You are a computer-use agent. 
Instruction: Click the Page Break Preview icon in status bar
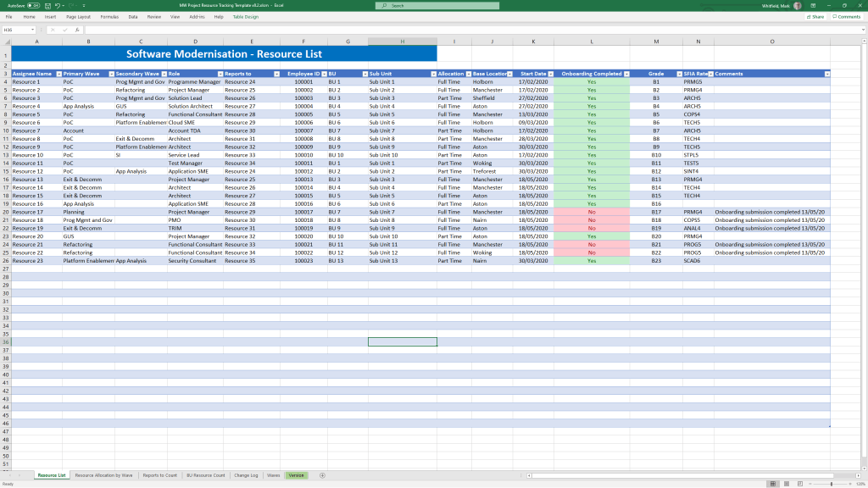click(799, 484)
